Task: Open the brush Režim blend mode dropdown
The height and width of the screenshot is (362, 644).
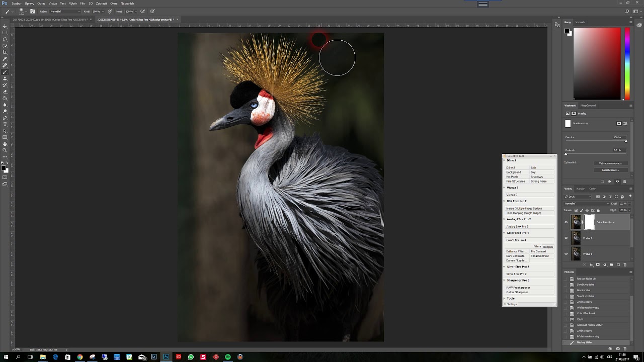Action: [65, 11]
